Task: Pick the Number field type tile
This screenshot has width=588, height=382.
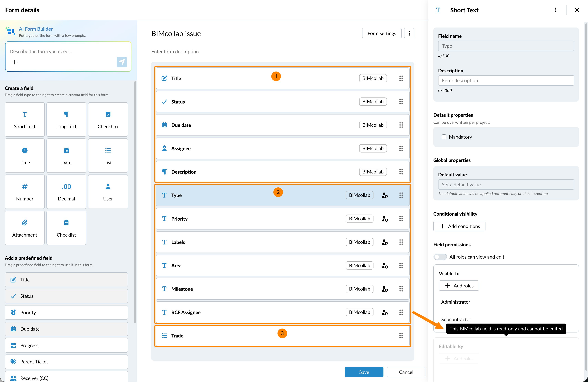Action: [25, 192]
